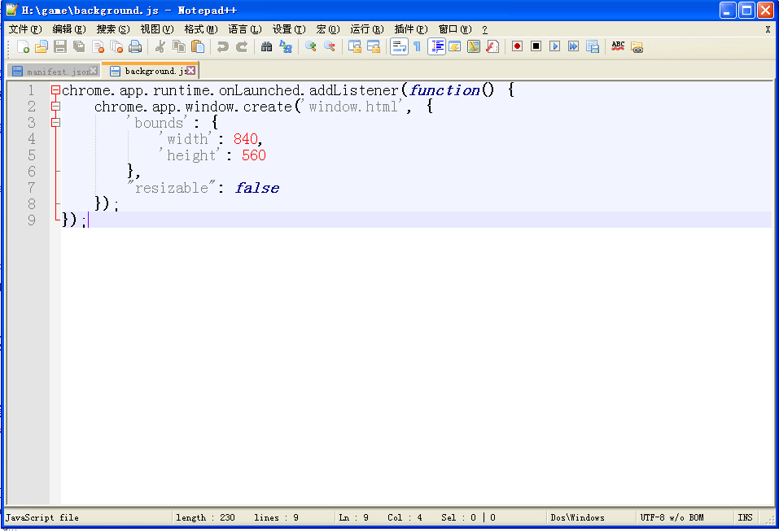Click the INS indicator in status bar

pos(745,517)
